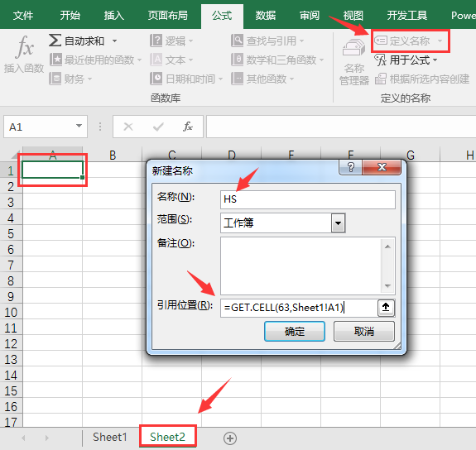Click the Refers To (引用位置) formula field

tap(299, 308)
